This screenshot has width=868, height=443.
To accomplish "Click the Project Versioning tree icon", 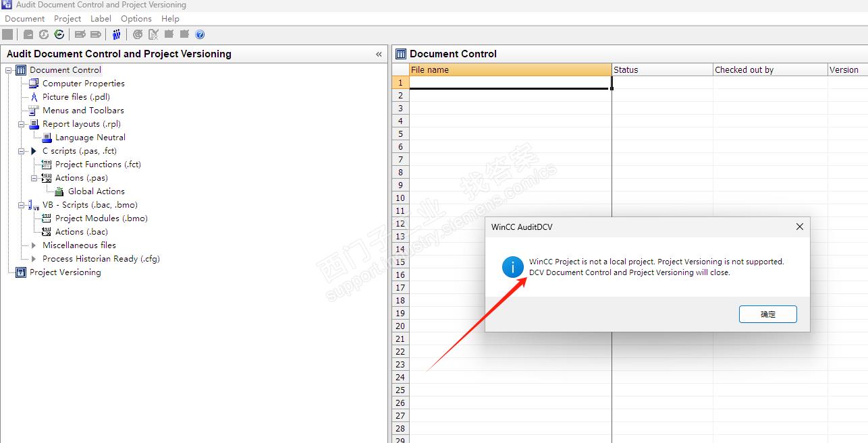I will point(21,272).
